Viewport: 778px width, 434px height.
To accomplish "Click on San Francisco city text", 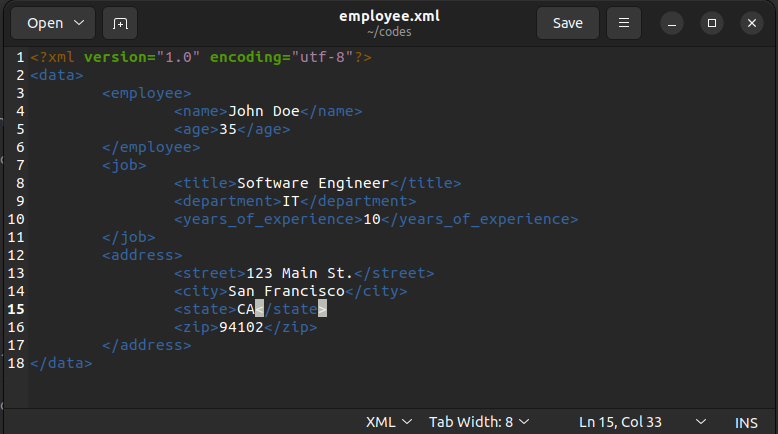I will point(286,291).
